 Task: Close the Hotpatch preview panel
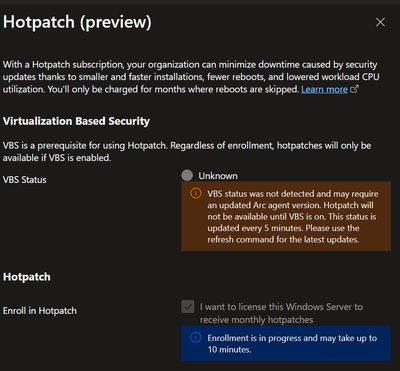pos(380,22)
